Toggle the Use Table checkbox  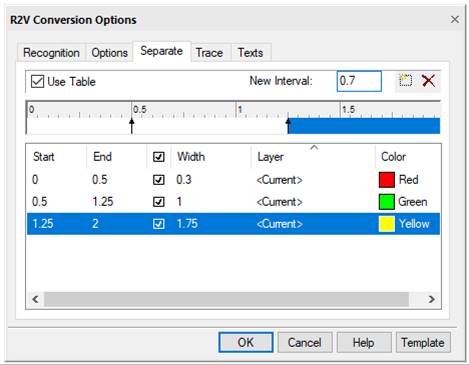coord(37,81)
